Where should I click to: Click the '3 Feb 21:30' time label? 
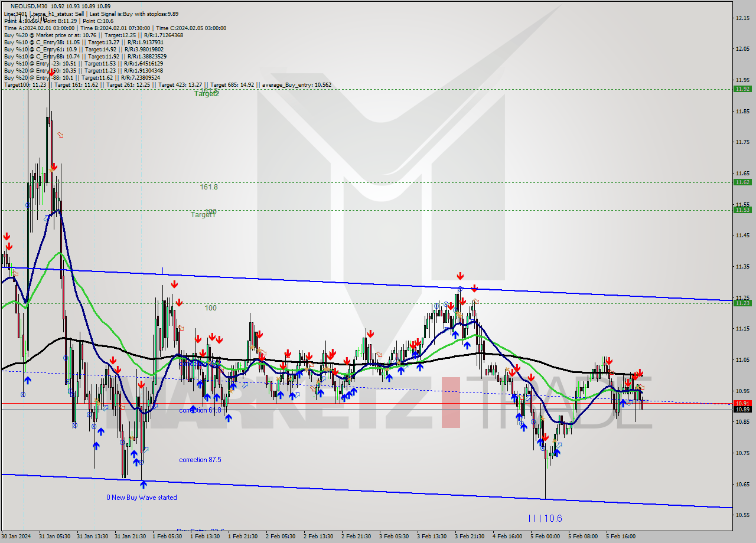pyautogui.click(x=470, y=537)
